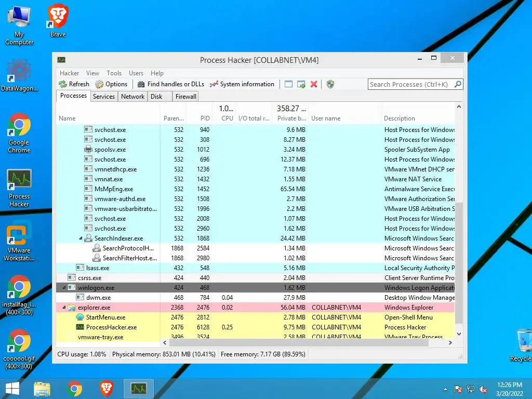Open File Explorer from taskbar
This screenshot has height=399, width=532.
42,389
